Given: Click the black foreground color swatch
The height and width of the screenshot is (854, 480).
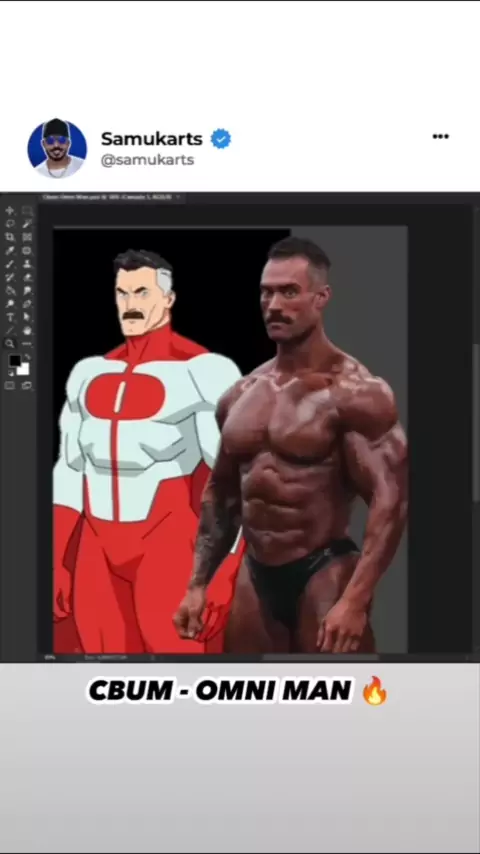Looking at the screenshot, I should (x=15, y=361).
